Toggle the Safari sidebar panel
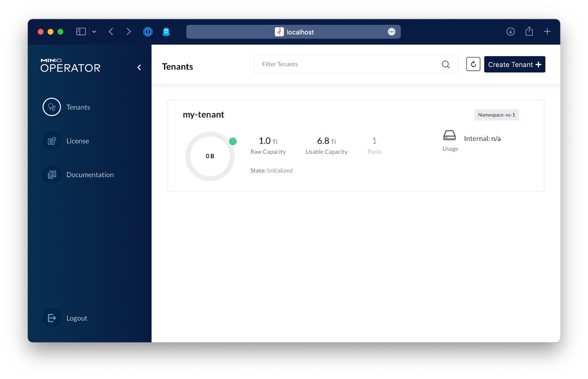588x379 pixels. pos(81,32)
